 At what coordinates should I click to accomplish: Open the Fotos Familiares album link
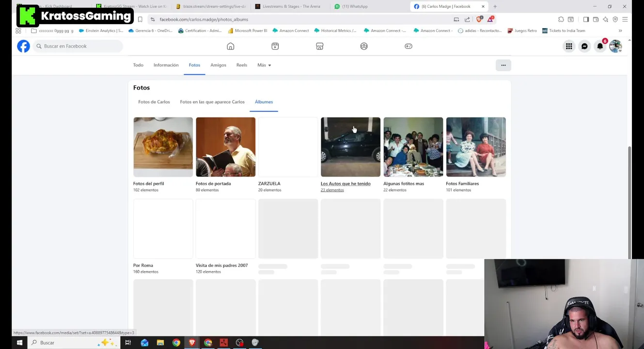(462, 184)
